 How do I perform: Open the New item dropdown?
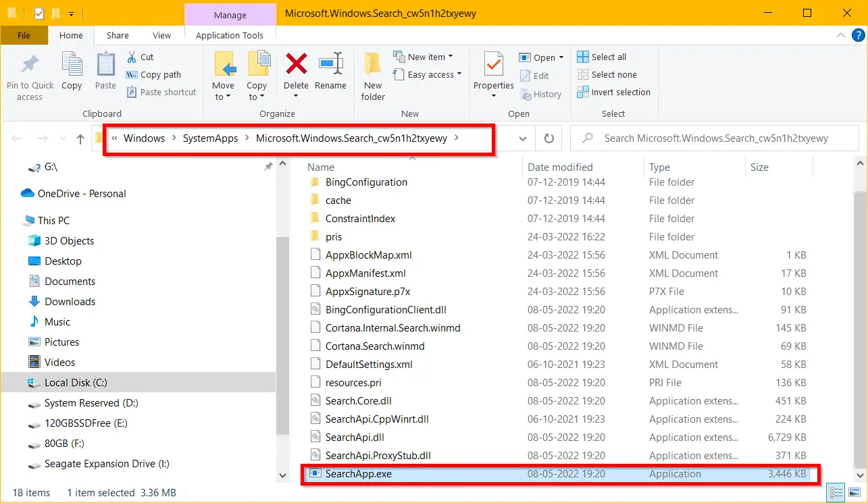click(x=423, y=57)
